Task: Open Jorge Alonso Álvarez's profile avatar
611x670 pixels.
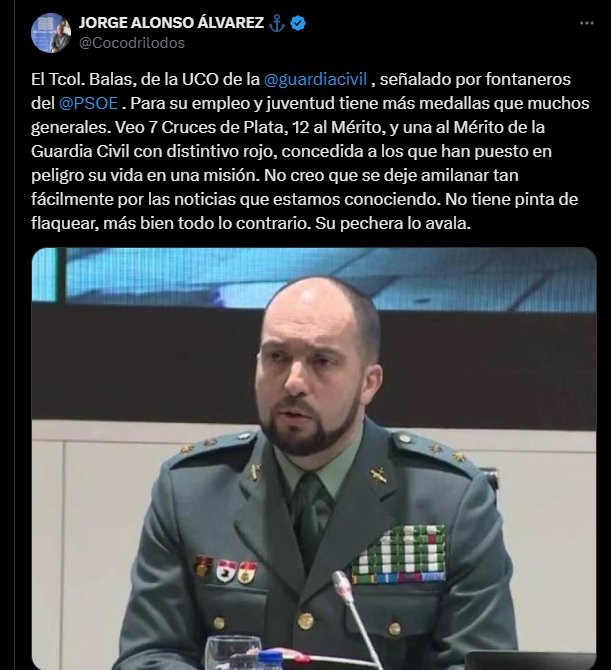Action: coord(51,33)
